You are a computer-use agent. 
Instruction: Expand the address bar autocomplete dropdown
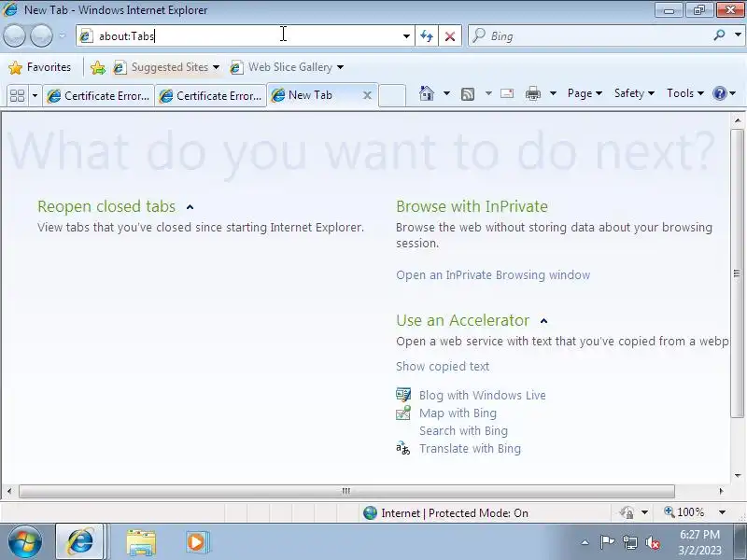click(x=406, y=36)
